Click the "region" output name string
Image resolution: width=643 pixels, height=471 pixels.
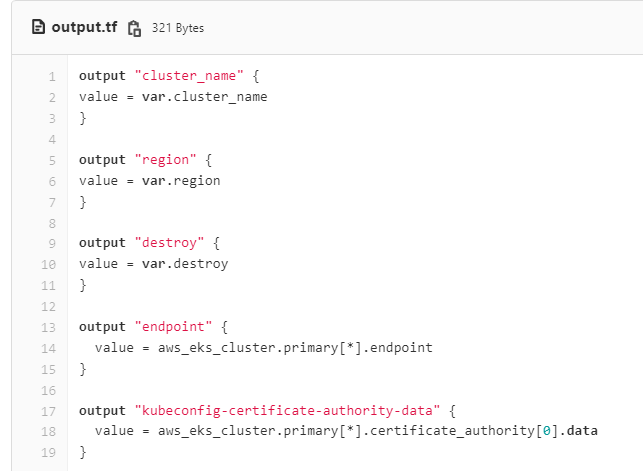pos(165,160)
